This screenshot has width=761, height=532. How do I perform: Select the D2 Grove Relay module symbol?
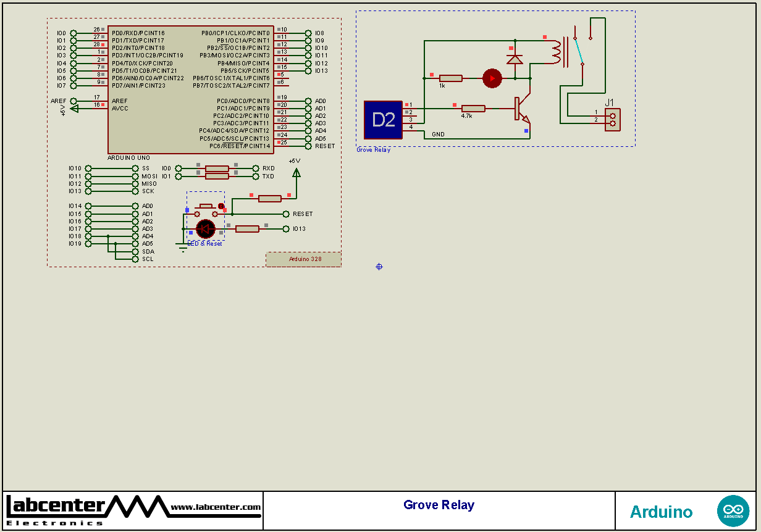384,120
